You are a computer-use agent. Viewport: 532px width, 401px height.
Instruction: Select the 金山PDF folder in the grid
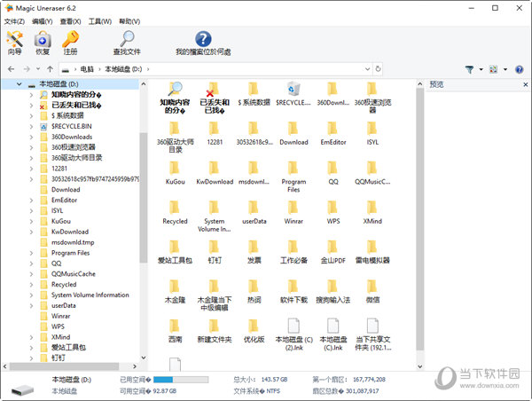pos(333,252)
